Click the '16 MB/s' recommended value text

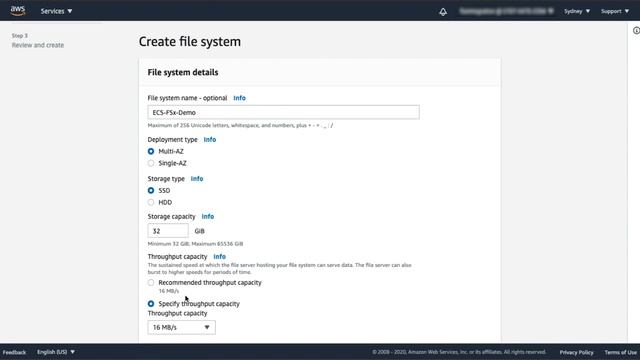(169, 291)
